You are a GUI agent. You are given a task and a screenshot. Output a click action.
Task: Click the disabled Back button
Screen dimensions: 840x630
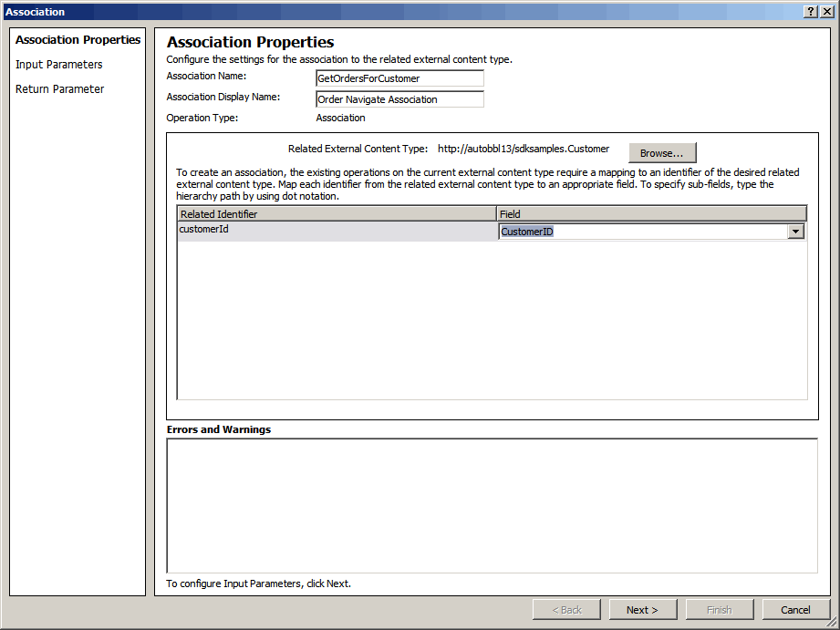coord(566,609)
